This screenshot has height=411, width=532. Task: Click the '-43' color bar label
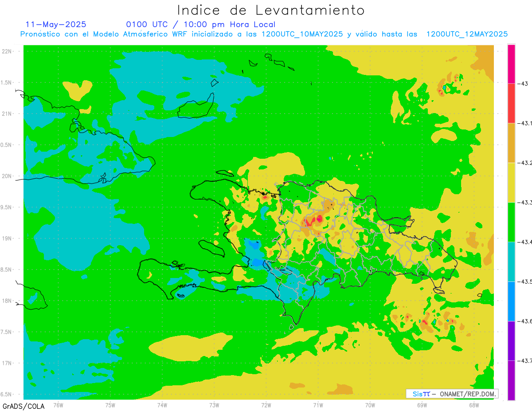(522, 84)
